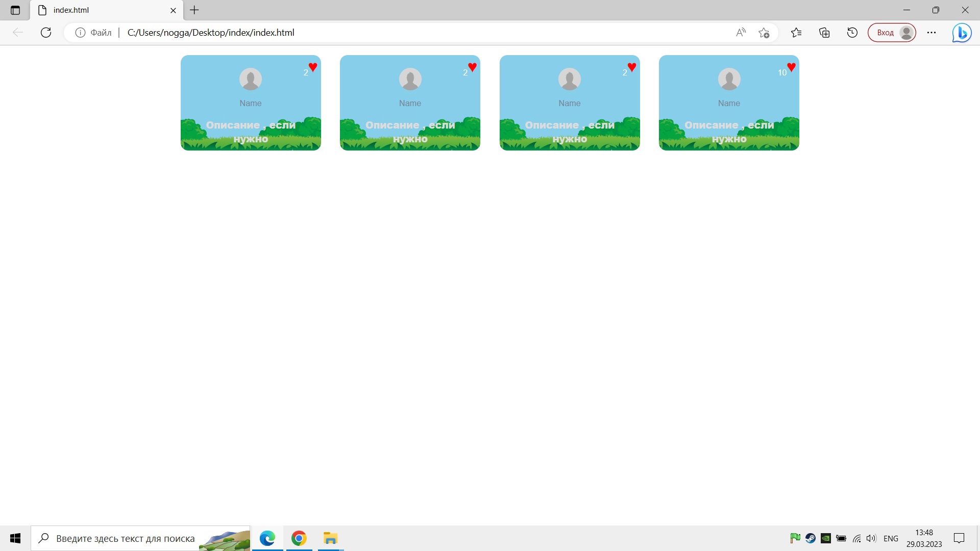Open a new tab with plus button

(194, 10)
